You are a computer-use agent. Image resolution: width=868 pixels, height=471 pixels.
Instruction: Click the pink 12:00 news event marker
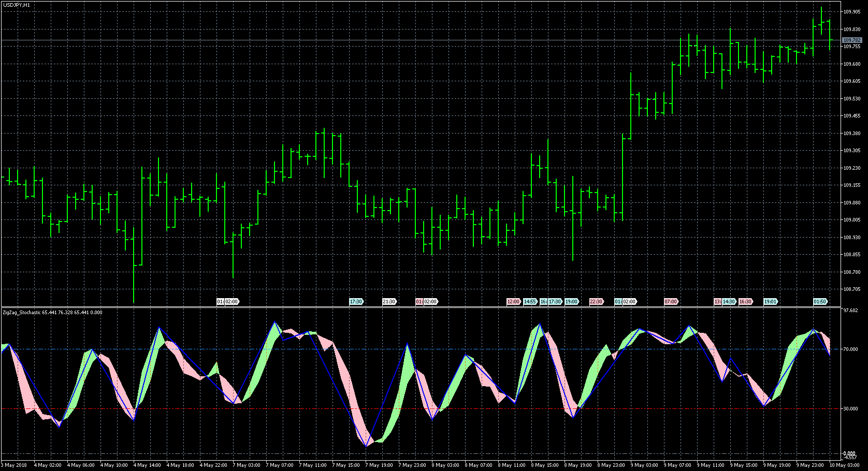tap(513, 302)
